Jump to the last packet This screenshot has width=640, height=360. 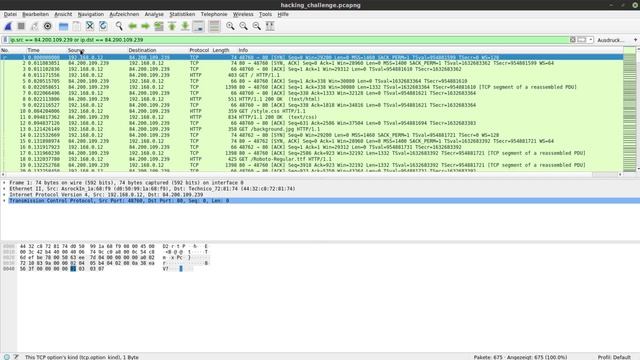pos(185,26)
